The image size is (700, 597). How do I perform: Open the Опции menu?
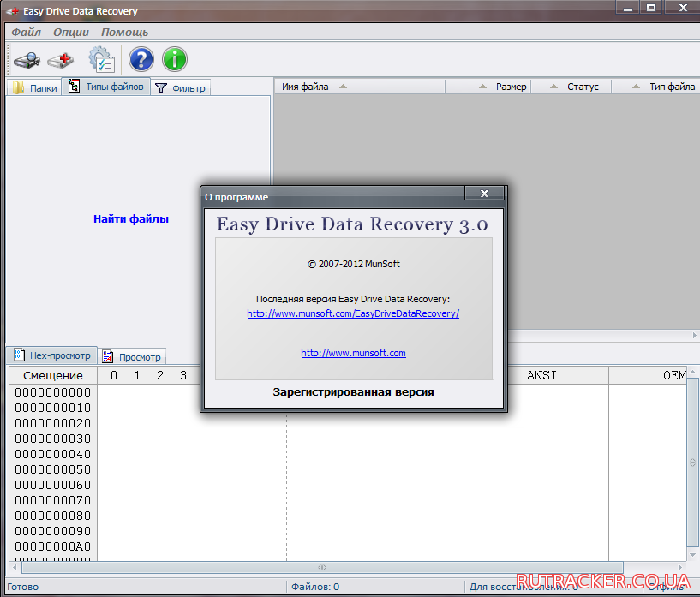coord(71,33)
